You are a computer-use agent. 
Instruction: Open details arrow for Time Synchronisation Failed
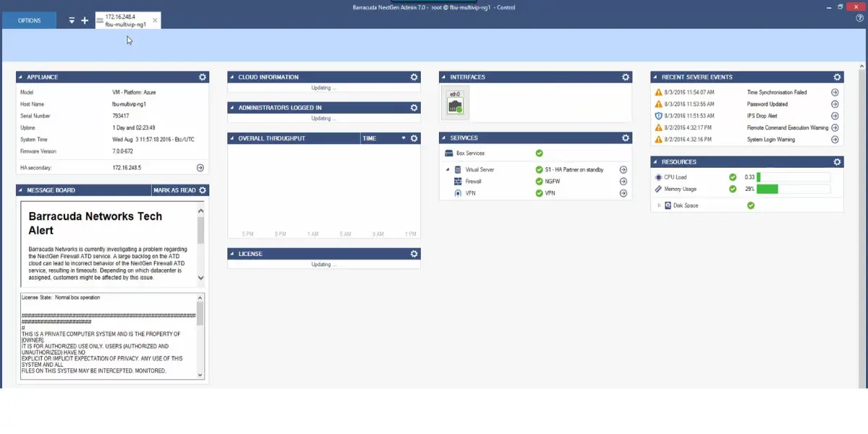[x=835, y=93]
